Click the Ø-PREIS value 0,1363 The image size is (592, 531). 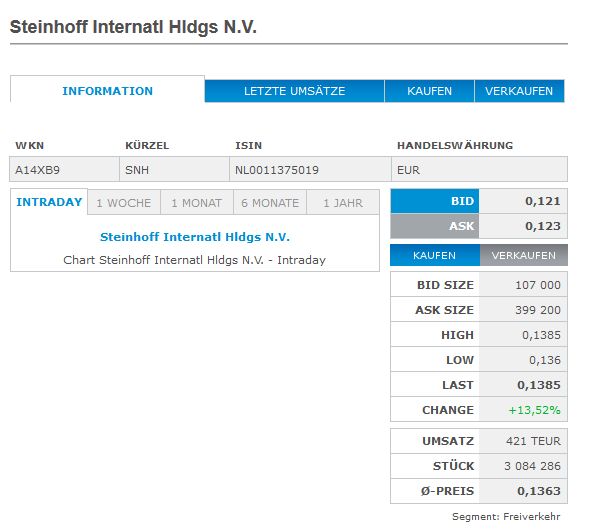[539, 491]
